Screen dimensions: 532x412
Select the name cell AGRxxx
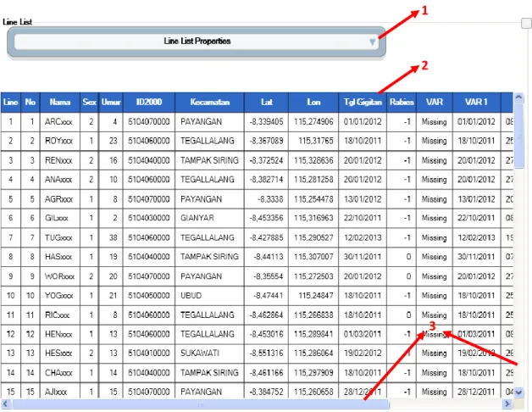coord(60,198)
